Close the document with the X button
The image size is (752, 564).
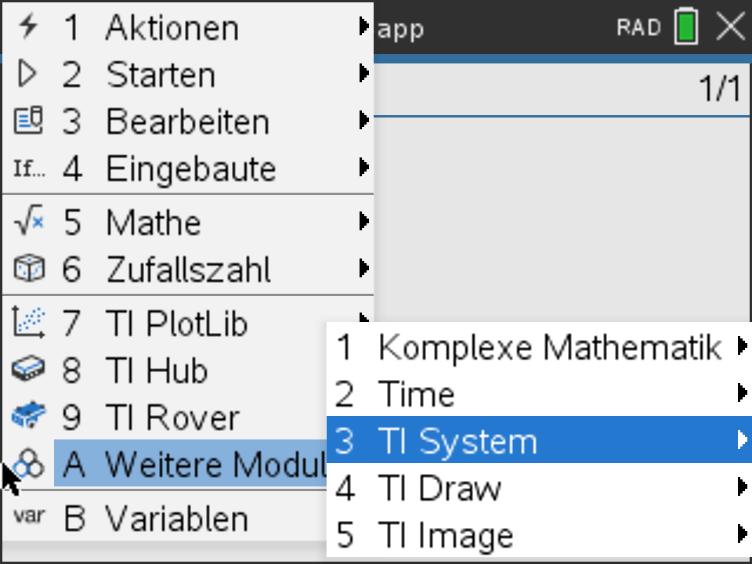click(731, 27)
